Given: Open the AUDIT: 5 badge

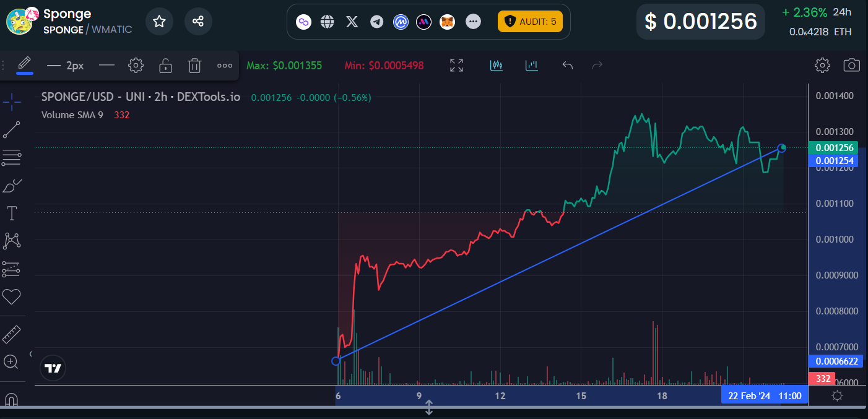Looking at the screenshot, I should pos(530,22).
